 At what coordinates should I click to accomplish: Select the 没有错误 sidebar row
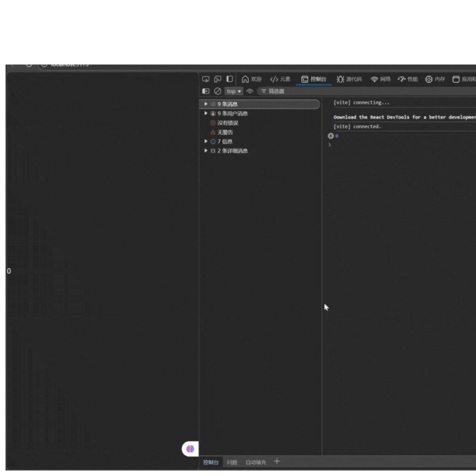(x=259, y=123)
